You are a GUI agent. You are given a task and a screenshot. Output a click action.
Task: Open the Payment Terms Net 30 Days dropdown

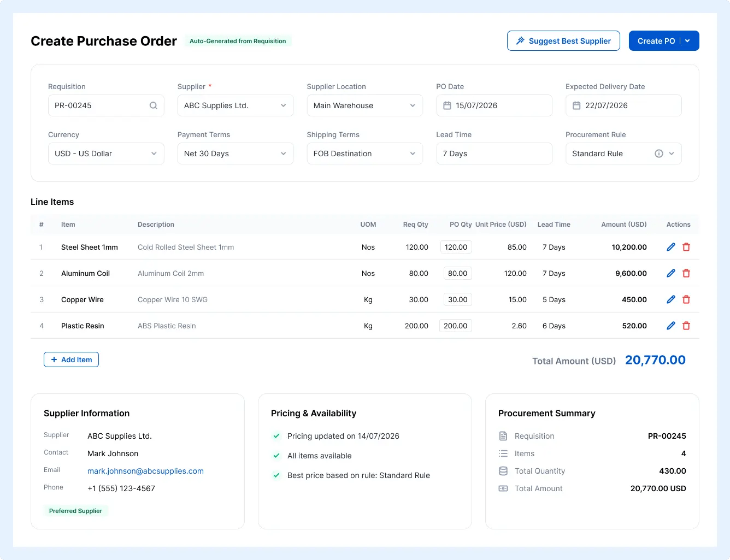coord(236,154)
